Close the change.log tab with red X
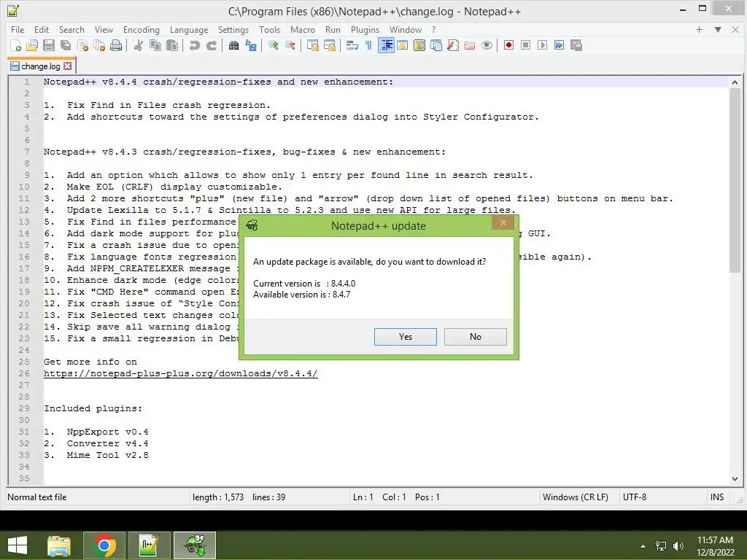This screenshot has width=747, height=560. [68, 66]
